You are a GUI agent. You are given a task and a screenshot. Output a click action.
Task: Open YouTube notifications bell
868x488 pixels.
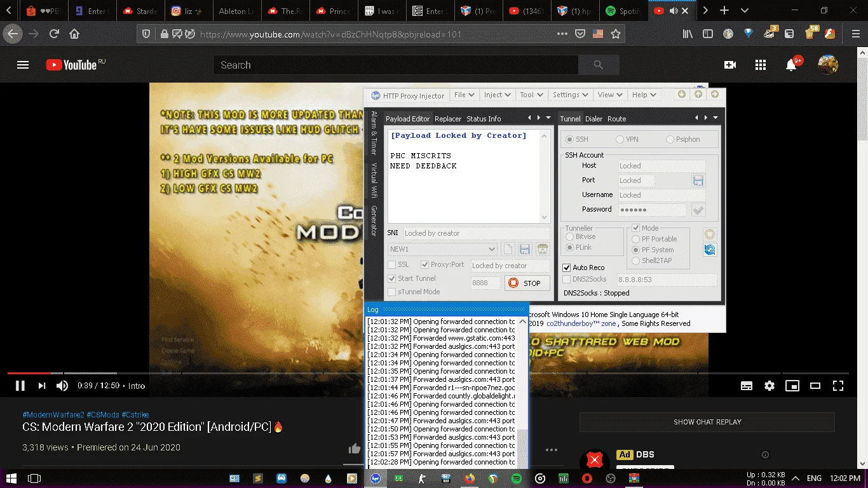(x=791, y=65)
